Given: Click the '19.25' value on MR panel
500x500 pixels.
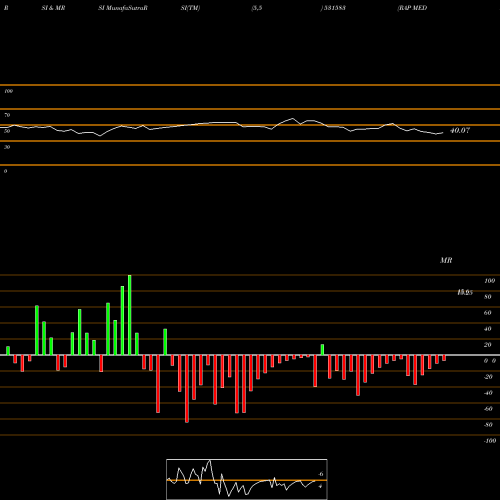Looking at the screenshot, I should click(x=465, y=292).
